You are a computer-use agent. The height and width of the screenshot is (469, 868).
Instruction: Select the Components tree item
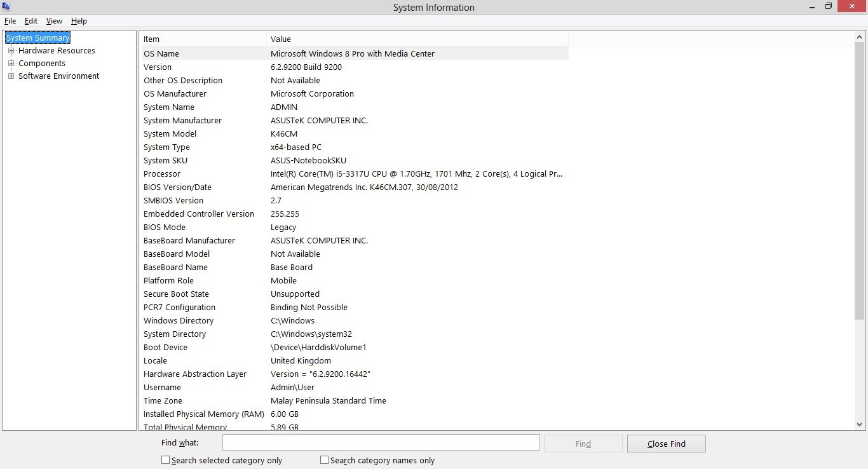pos(42,64)
